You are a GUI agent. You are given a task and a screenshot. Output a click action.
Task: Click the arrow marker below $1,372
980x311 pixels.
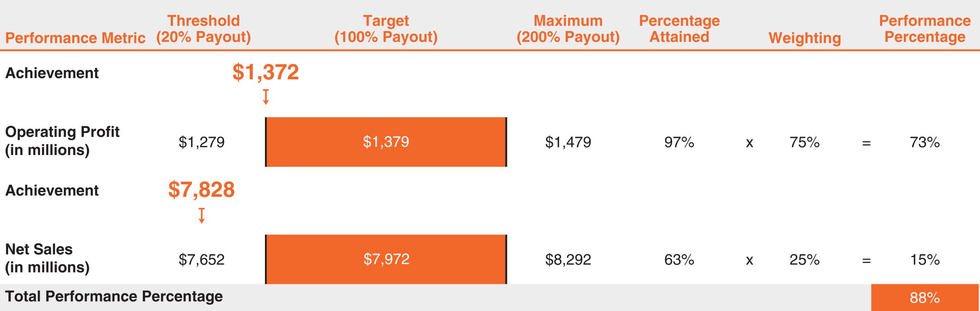pos(266,97)
